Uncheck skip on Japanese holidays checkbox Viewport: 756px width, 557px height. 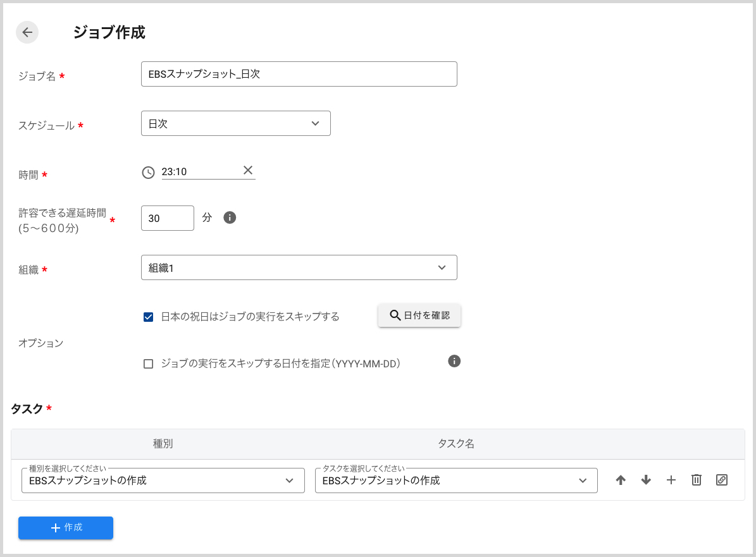click(149, 317)
